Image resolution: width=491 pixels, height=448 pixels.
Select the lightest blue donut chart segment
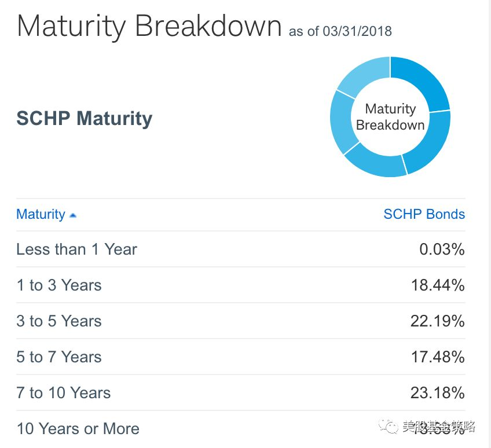359,75
